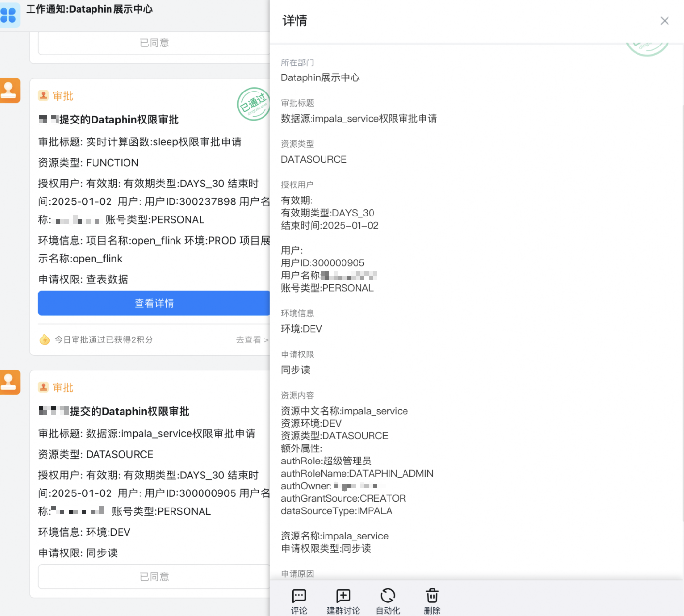Select the 审批标题 实时计算函数:sleep权限审批申请 line
The image size is (684, 616).
click(140, 142)
